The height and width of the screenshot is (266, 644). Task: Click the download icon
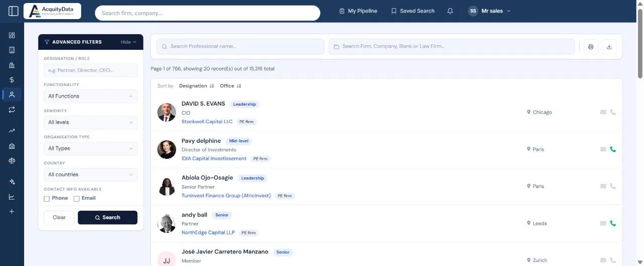tap(609, 47)
